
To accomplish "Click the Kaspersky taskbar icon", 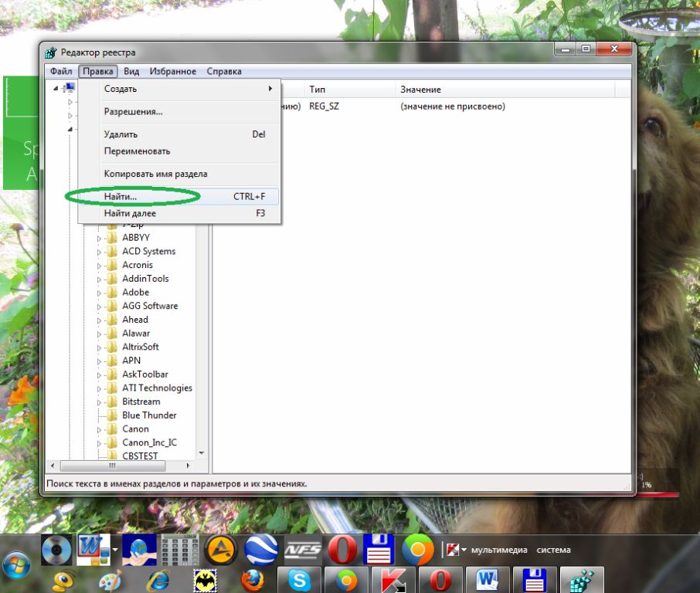I will tap(392, 581).
